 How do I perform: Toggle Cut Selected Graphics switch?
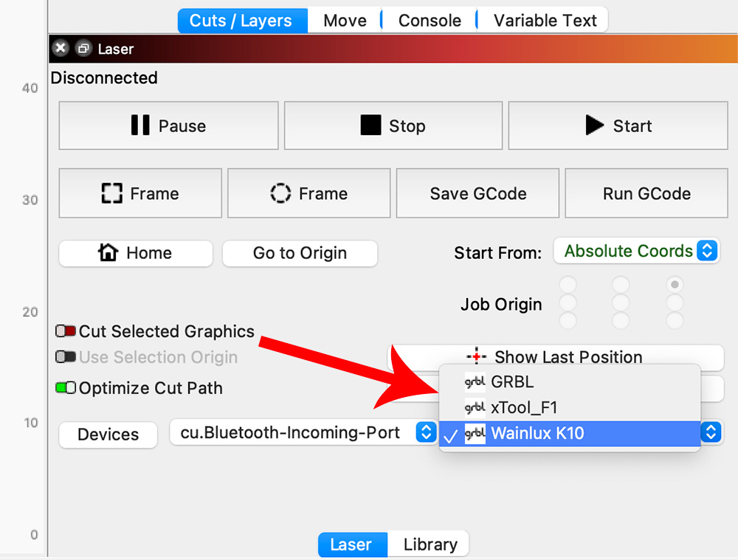click(66, 332)
